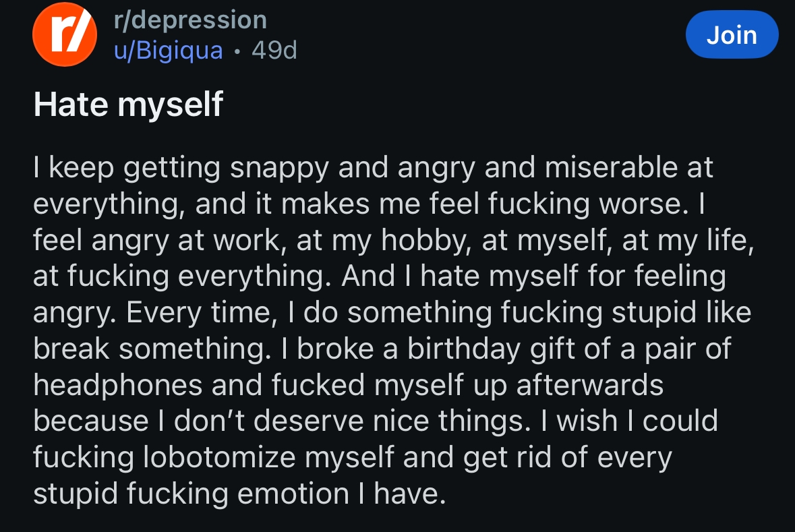This screenshot has height=532, width=795.
Task: Select the word "miserable" in the post body
Action: (612, 168)
